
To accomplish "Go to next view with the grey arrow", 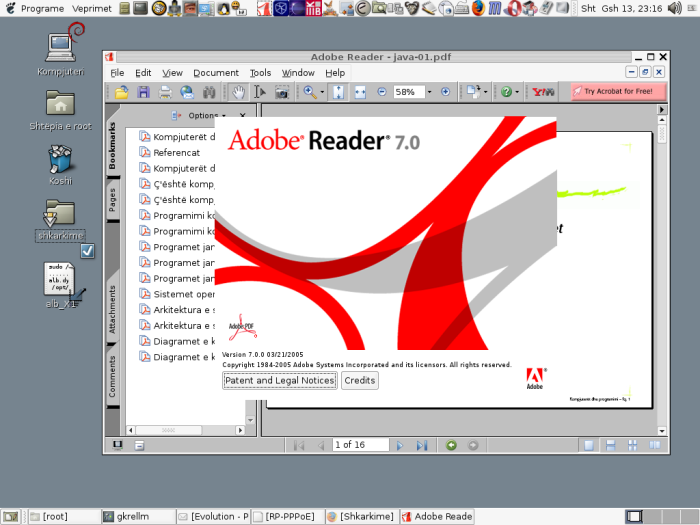I will pos(473,445).
